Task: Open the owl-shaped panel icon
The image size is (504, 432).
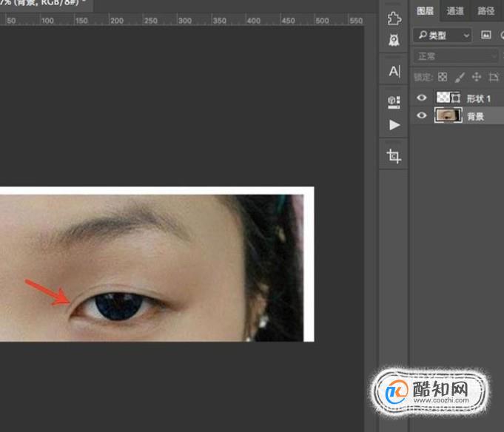Action: point(394,40)
